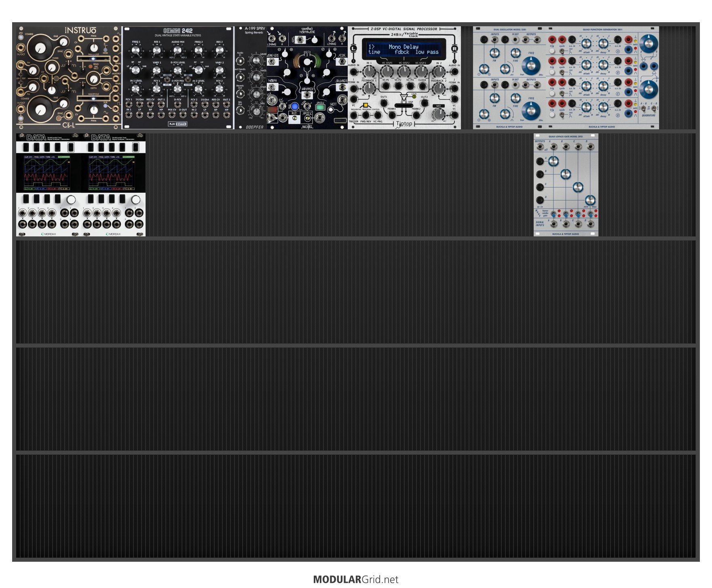Toggle the Quadrature A-B switch
This screenshot has height=588, width=712.
[x=643, y=109]
